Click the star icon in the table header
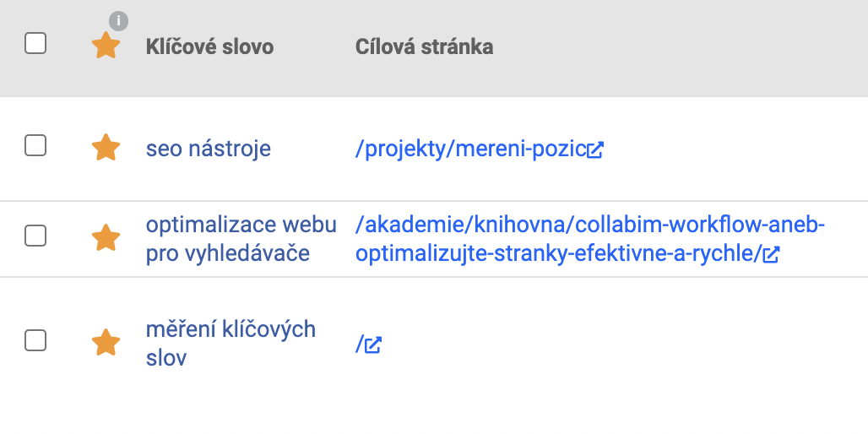Screen dimensions: 868x434 tap(106, 46)
